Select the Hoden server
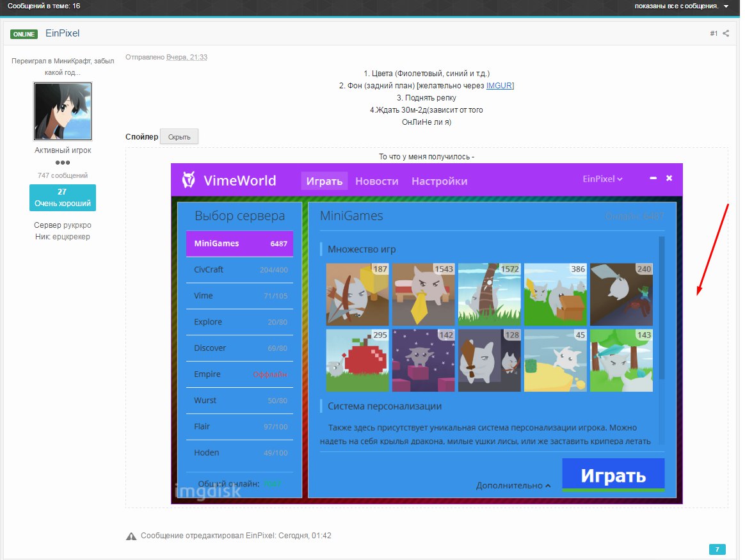Viewport: 745px width, 560px height. tap(239, 452)
